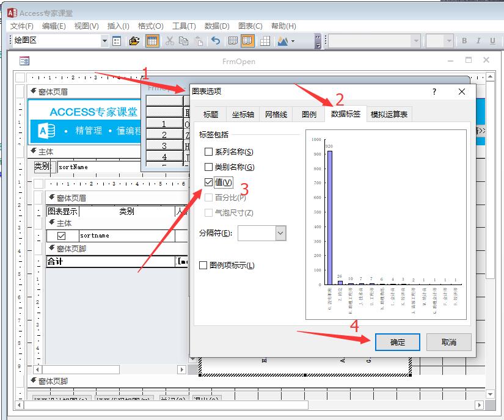Click the Bold B icon
The width and height of the screenshot is (504, 420).
[x=464, y=41]
